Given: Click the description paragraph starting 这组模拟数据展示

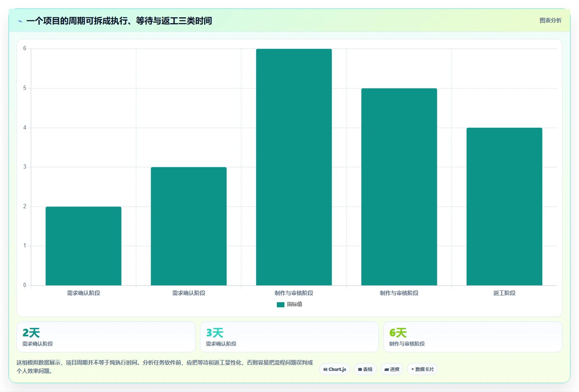Looking at the screenshot, I should 165,367.
